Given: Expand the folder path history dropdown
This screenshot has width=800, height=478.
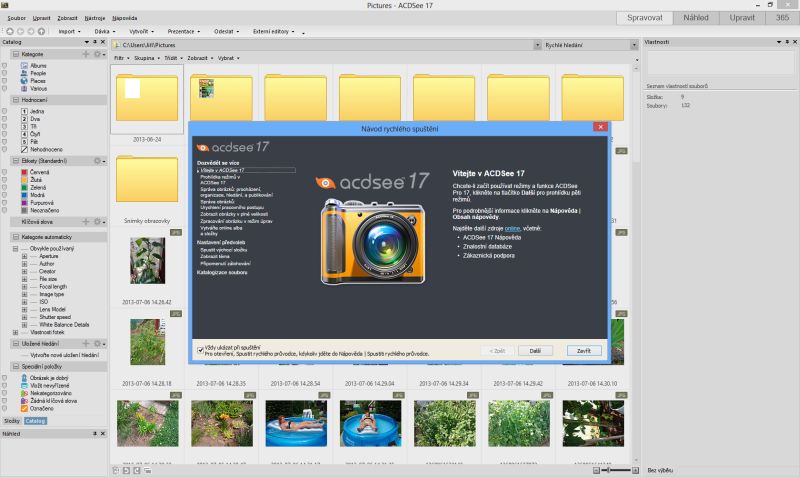Looking at the screenshot, I should click(x=537, y=45).
